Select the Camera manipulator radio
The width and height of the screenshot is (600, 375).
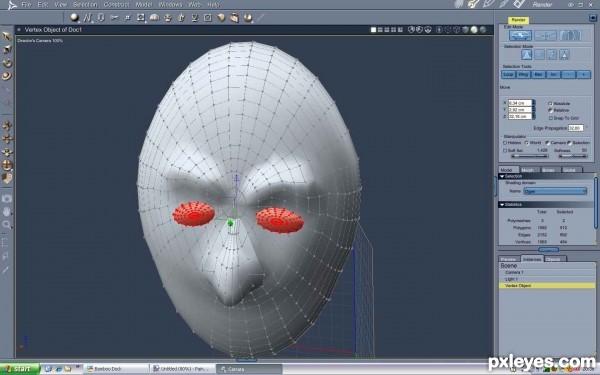click(x=548, y=143)
